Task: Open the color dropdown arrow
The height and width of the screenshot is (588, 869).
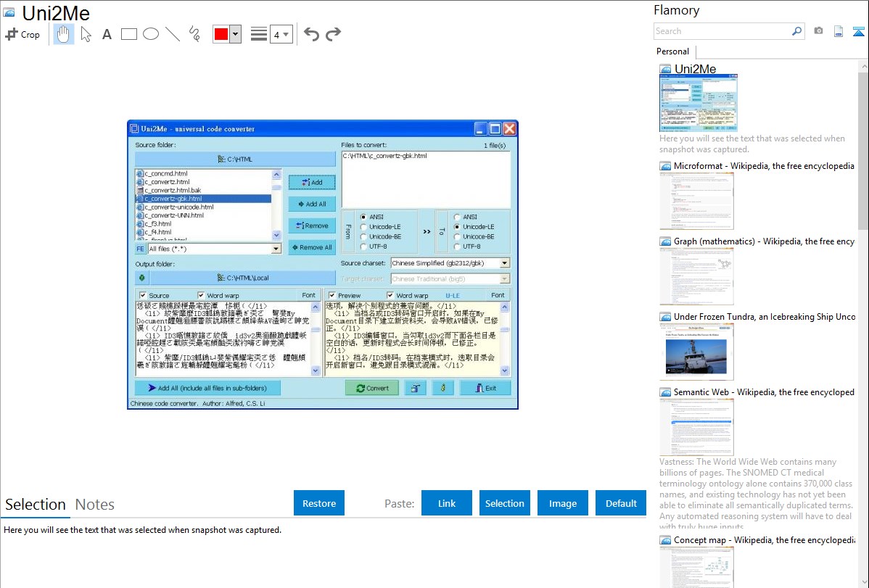Action: pos(236,34)
